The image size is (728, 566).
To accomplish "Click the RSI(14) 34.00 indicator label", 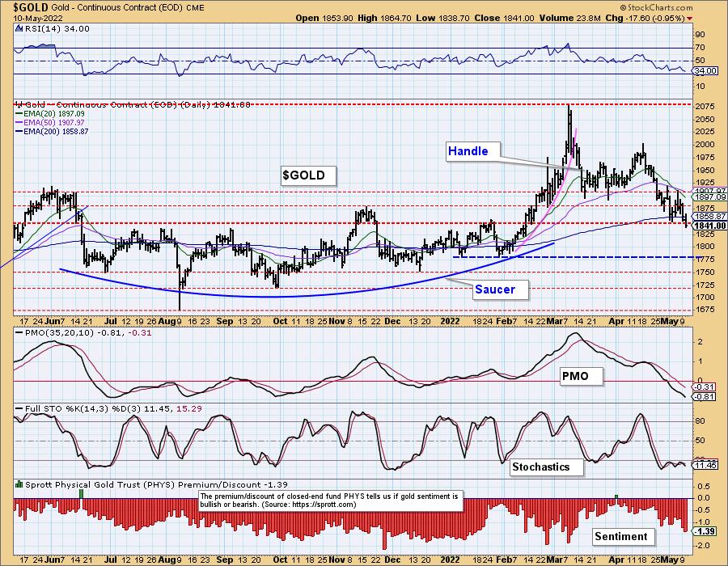I will (57, 29).
